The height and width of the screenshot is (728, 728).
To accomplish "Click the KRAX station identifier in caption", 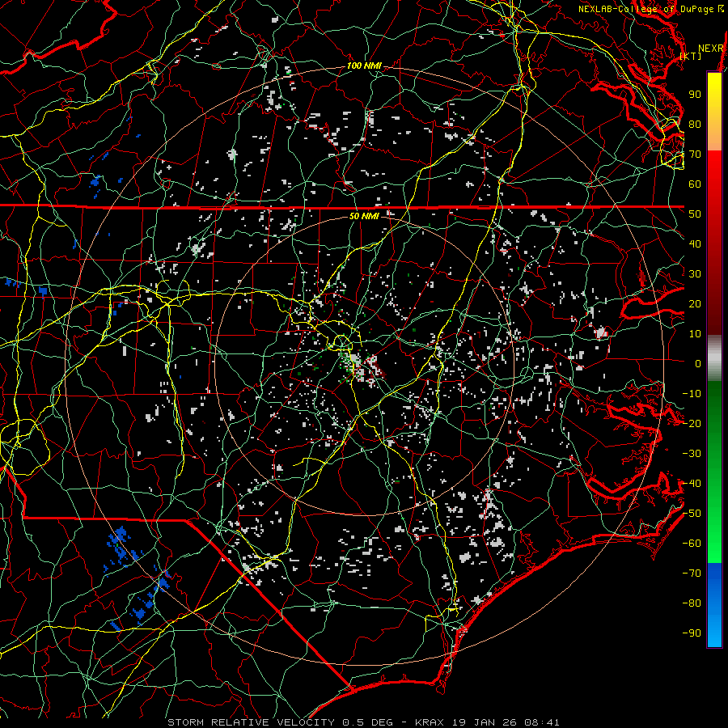I will tap(430, 722).
